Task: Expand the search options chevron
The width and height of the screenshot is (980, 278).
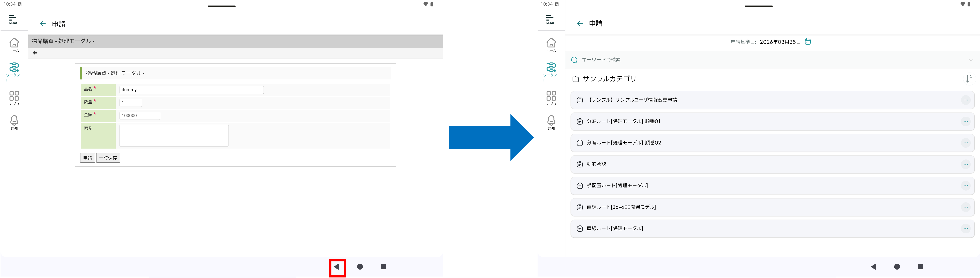Action: [971, 60]
